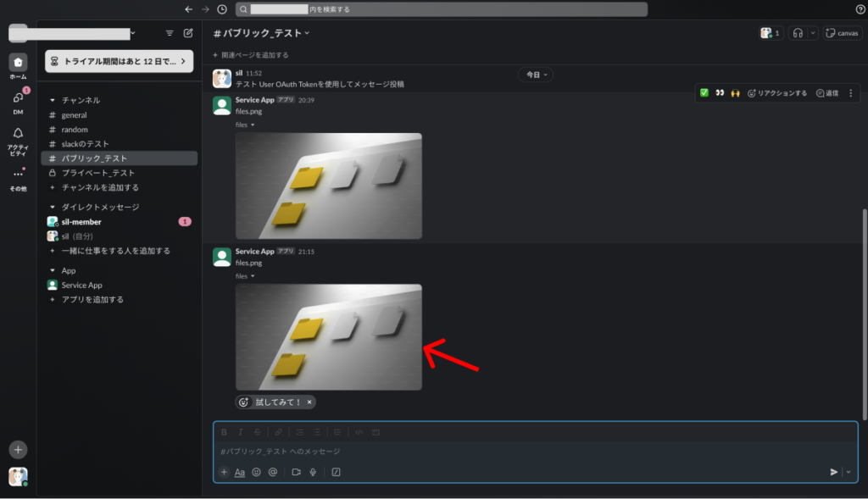
Task: Toggle italic formatting in composer
Action: (240, 432)
